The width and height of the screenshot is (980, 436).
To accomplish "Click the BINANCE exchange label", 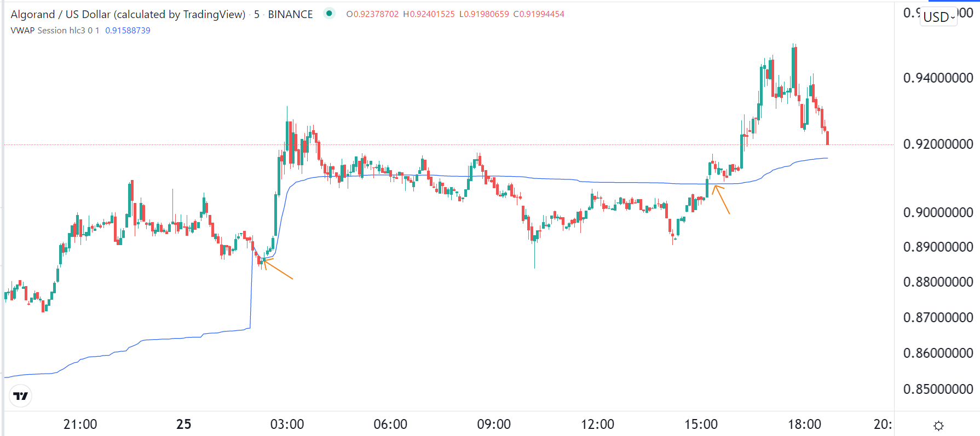I will click(290, 14).
